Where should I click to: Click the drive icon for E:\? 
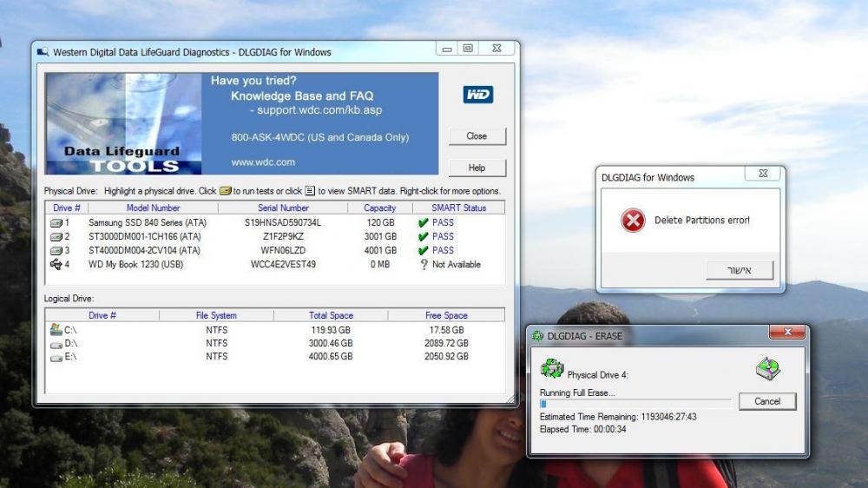tap(56, 357)
